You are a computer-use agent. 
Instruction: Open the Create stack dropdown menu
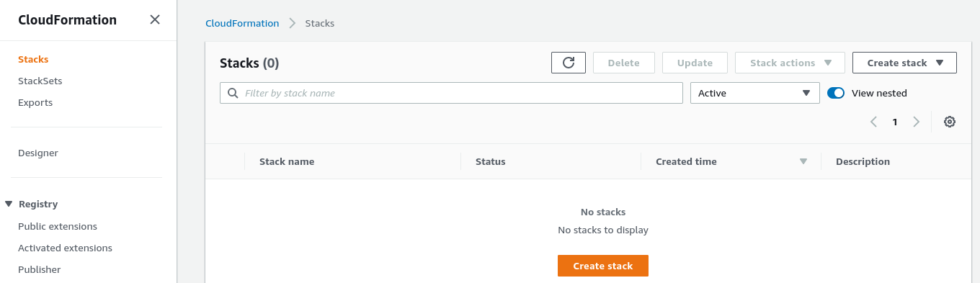click(904, 63)
